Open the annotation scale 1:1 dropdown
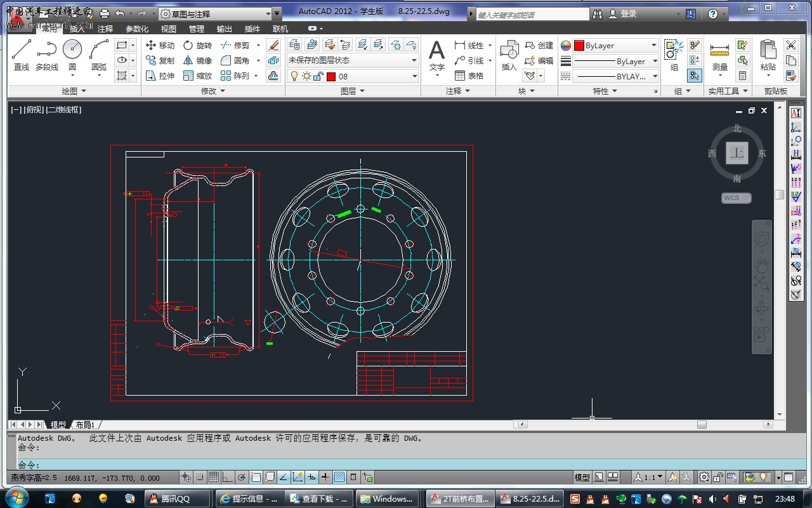 pos(649,477)
